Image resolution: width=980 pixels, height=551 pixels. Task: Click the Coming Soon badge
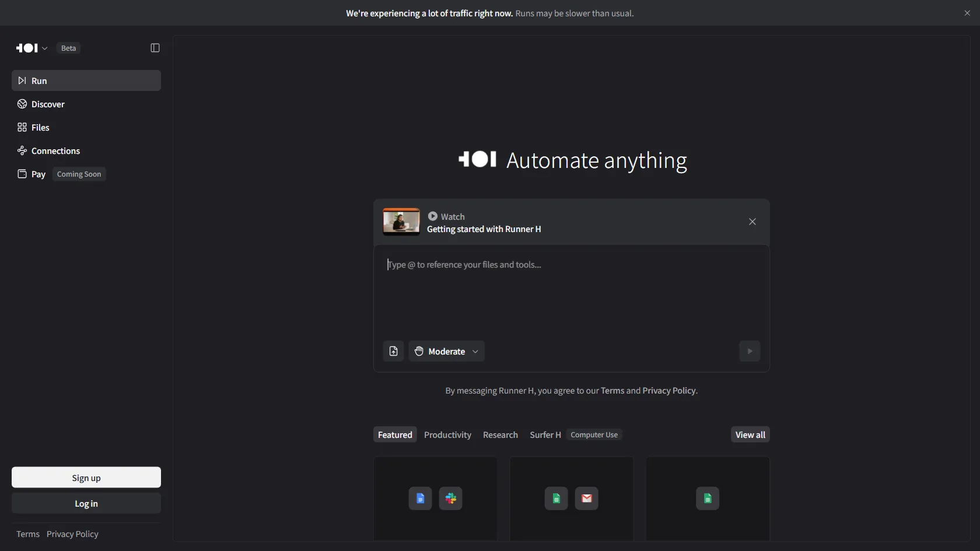(79, 174)
